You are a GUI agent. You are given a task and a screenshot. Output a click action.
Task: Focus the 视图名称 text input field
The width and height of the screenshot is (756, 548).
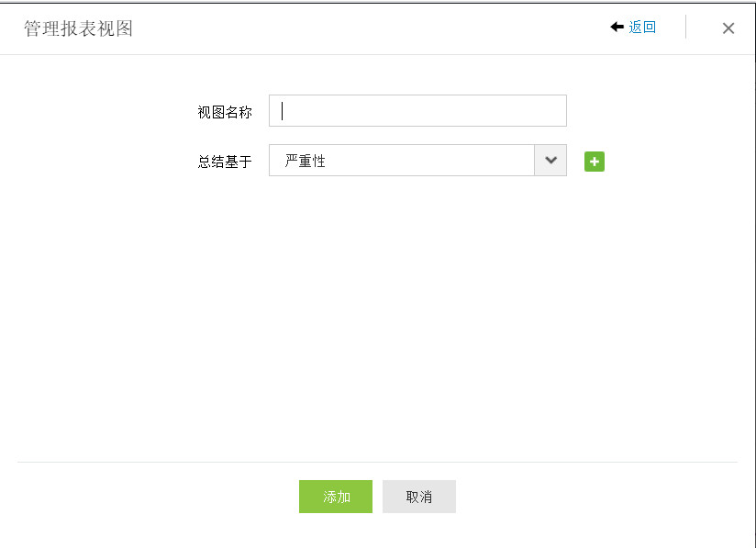(417, 111)
